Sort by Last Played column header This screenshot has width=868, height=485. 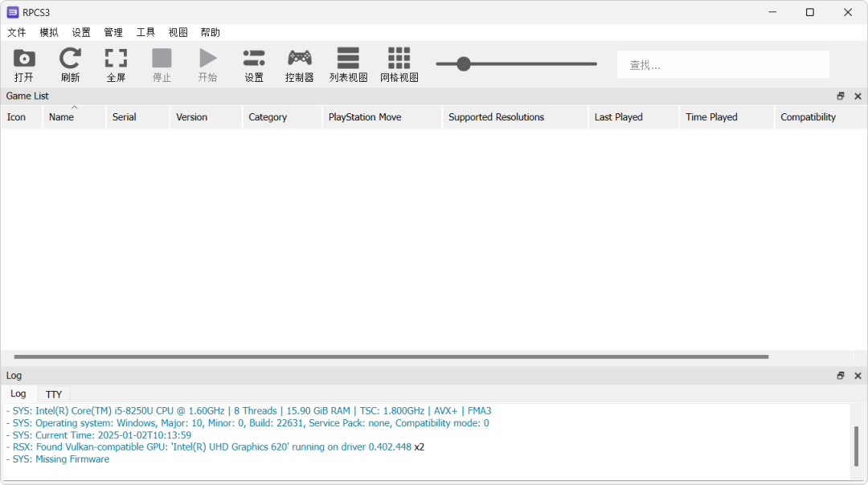click(x=634, y=117)
